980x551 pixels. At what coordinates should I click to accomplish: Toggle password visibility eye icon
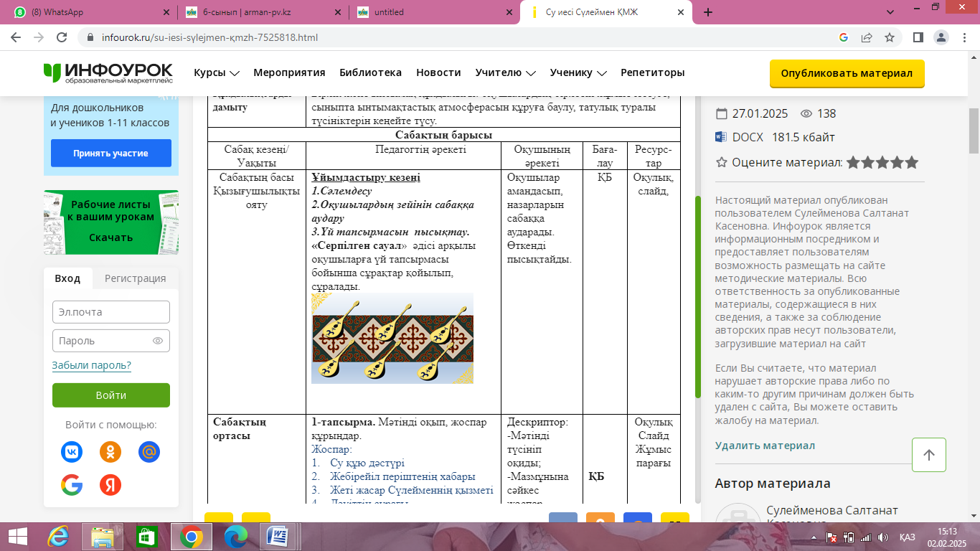point(158,341)
